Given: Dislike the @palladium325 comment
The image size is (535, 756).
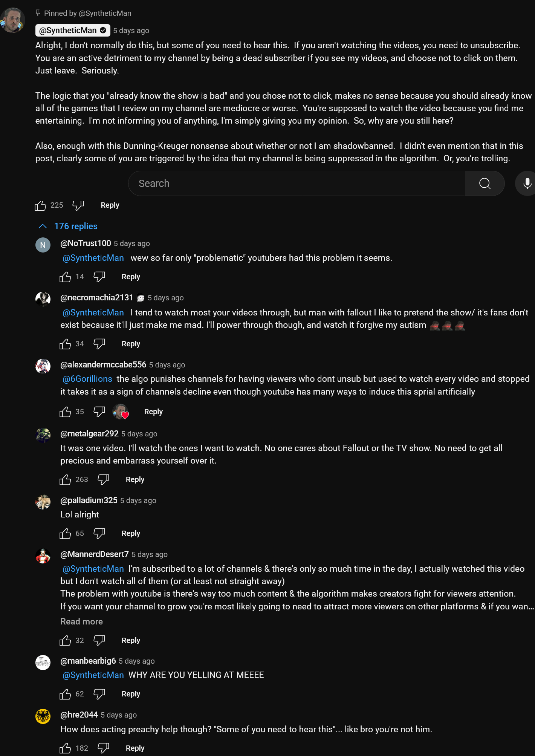Looking at the screenshot, I should click(x=99, y=533).
